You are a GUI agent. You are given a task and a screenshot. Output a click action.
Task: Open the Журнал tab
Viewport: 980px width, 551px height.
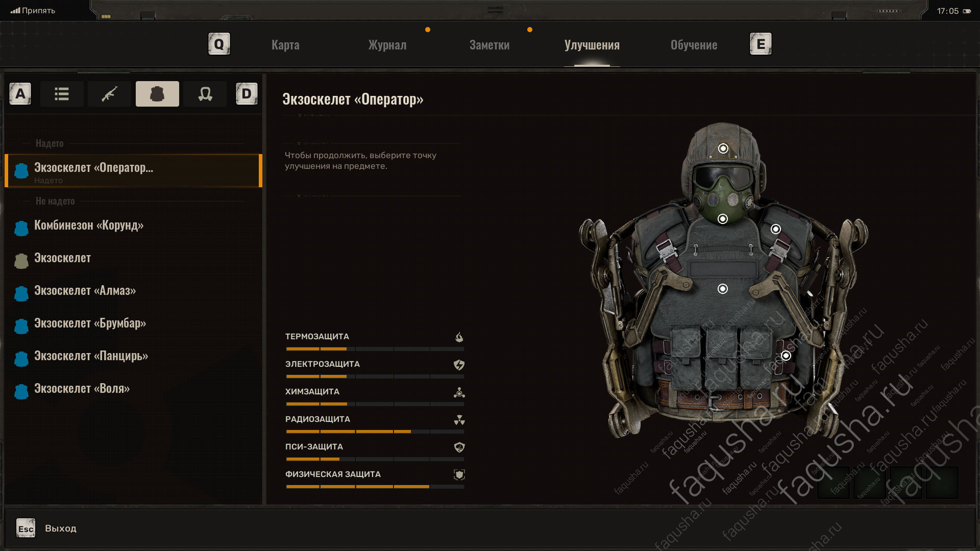(x=387, y=45)
